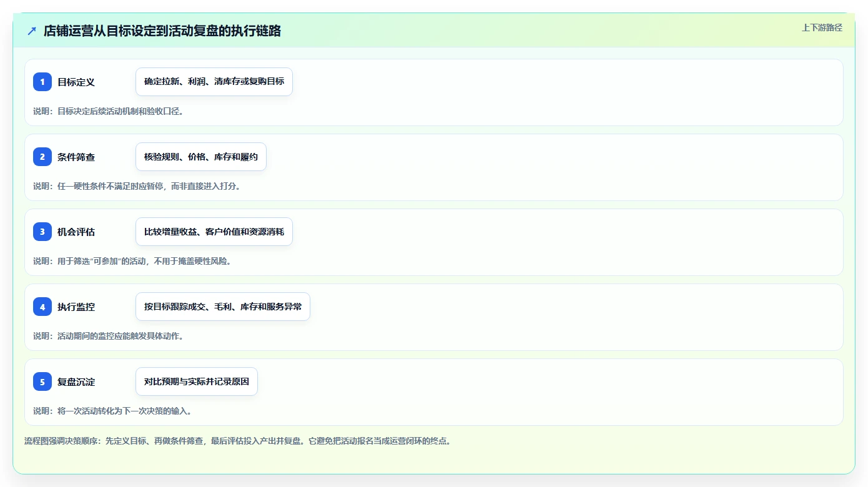Click step number badge 1
Screen dimensions: 868x487
pyautogui.click(x=42, y=82)
